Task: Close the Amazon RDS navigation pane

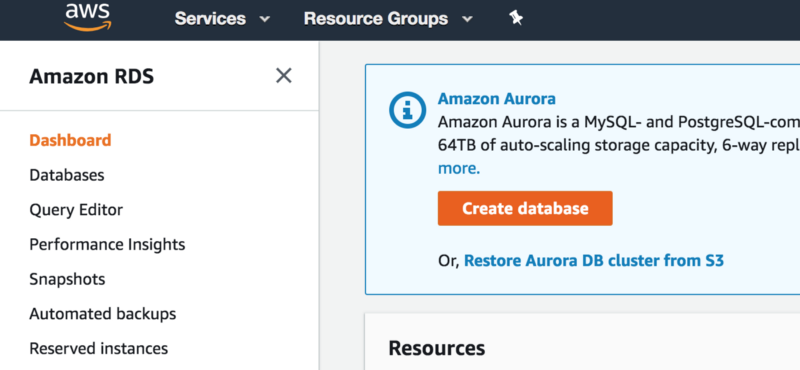Action: tap(284, 76)
